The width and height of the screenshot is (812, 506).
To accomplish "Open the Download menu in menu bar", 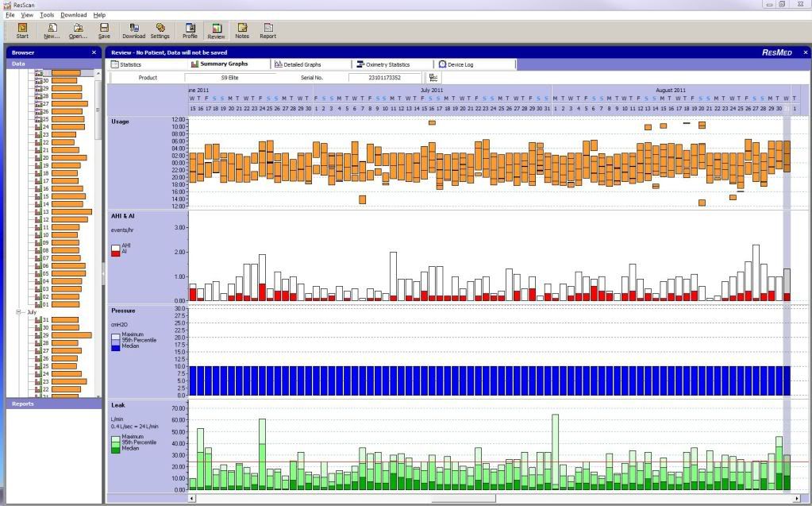I will click(x=74, y=15).
